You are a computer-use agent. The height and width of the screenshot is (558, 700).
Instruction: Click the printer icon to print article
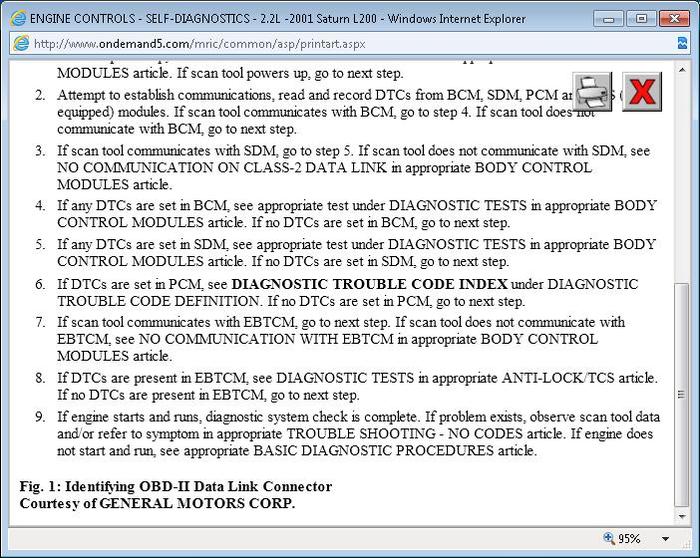(x=593, y=92)
